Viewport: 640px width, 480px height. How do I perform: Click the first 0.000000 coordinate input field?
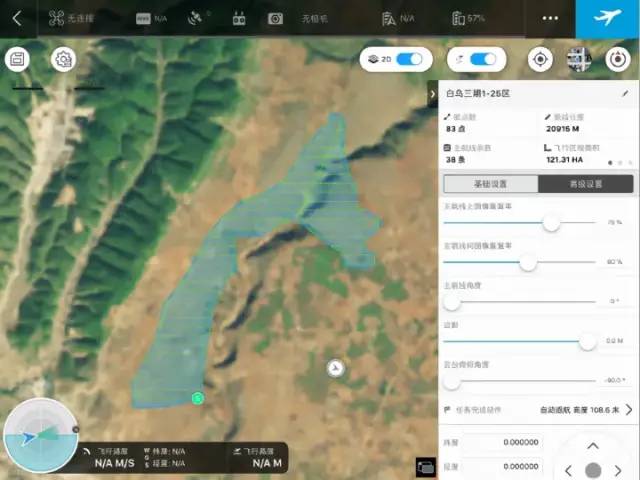(508, 443)
